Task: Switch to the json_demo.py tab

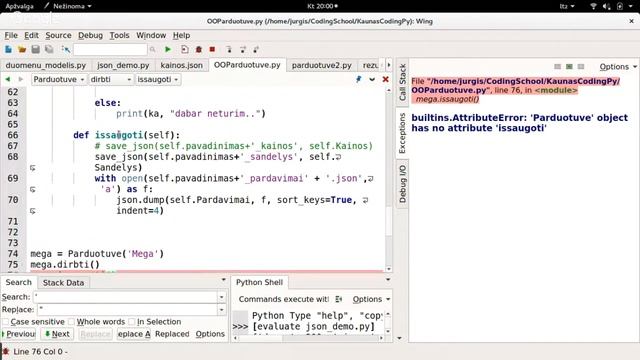Action: [123, 65]
